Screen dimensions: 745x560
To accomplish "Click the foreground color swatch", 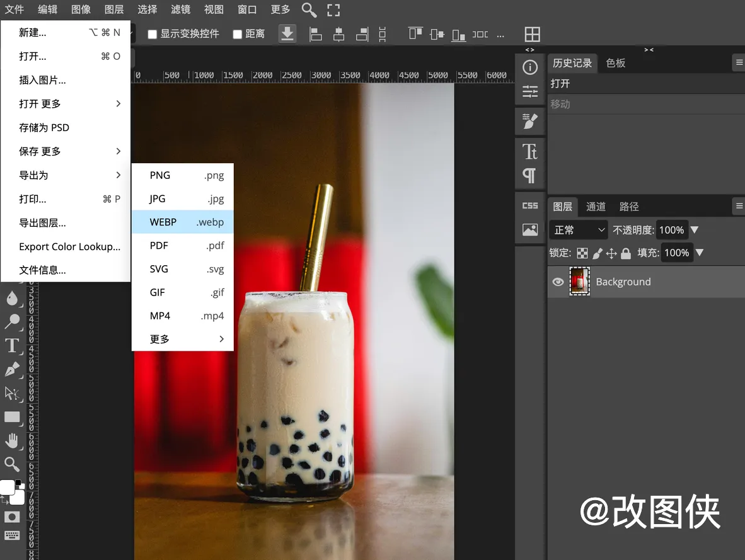I will 7,487.
